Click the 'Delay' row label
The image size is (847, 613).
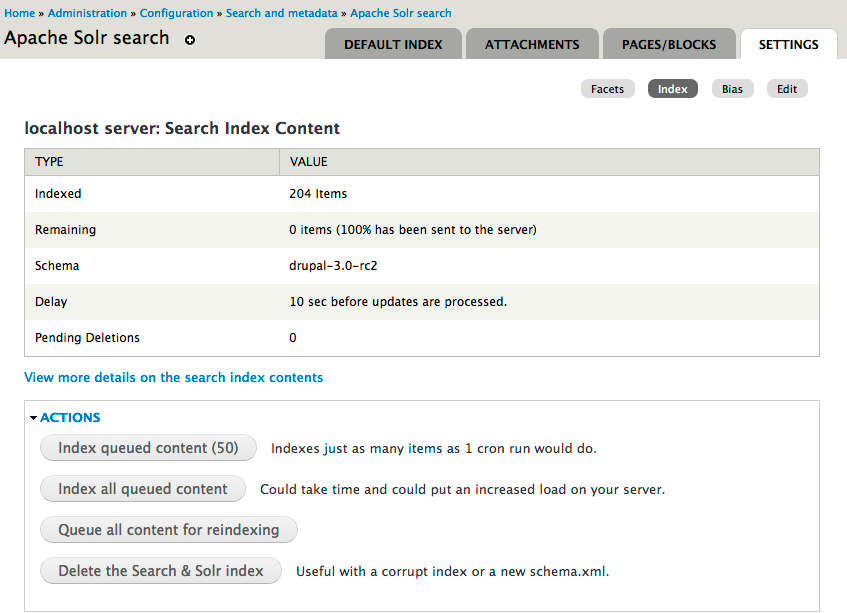click(51, 302)
